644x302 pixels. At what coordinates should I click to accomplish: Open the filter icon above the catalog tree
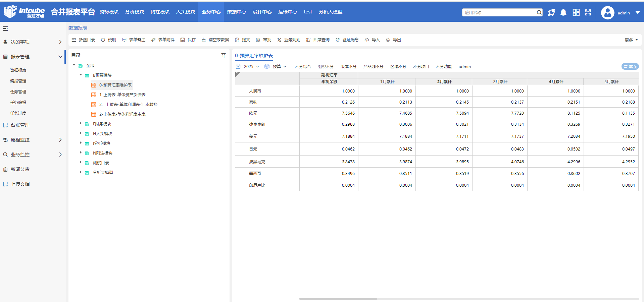[x=224, y=55]
